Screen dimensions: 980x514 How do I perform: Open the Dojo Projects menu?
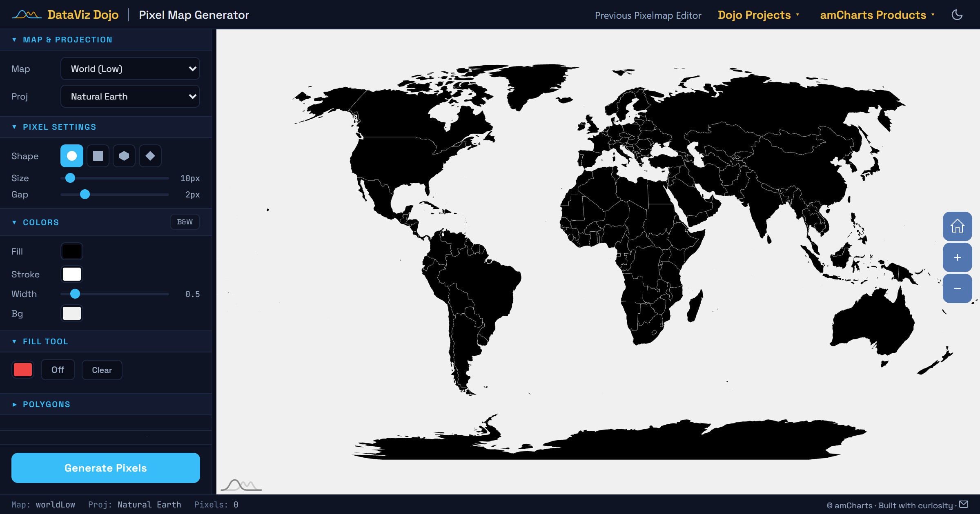(758, 15)
